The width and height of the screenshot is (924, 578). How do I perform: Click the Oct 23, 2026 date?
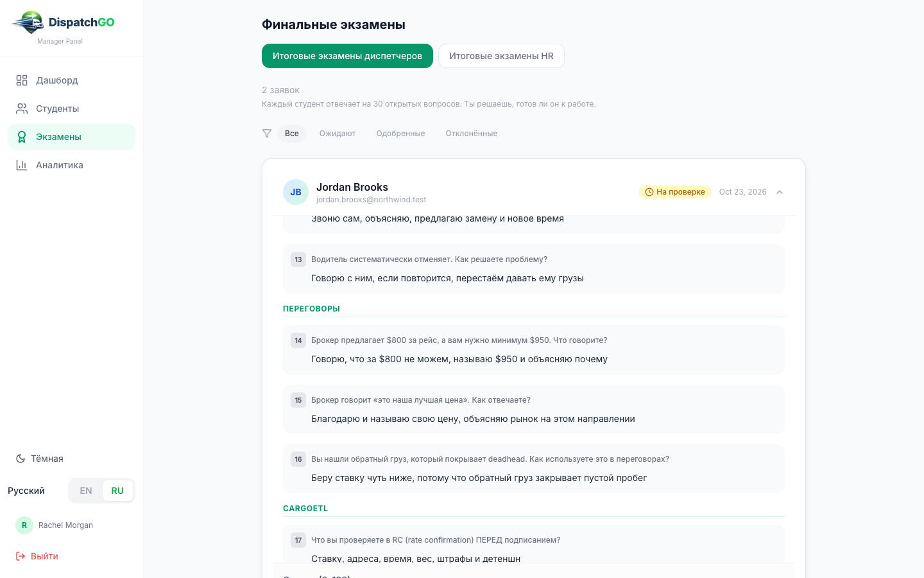click(743, 192)
